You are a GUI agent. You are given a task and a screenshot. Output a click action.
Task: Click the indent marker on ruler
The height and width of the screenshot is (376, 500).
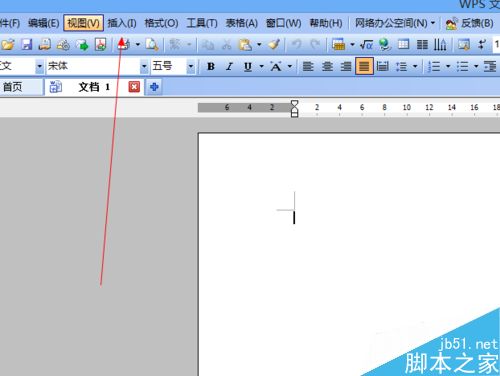click(294, 109)
